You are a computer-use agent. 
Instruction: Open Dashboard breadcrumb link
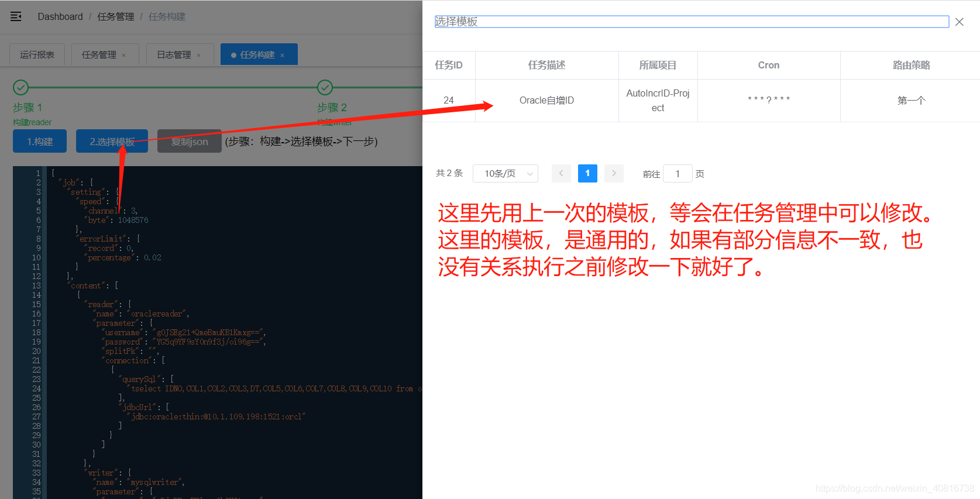pyautogui.click(x=60, y=16)
